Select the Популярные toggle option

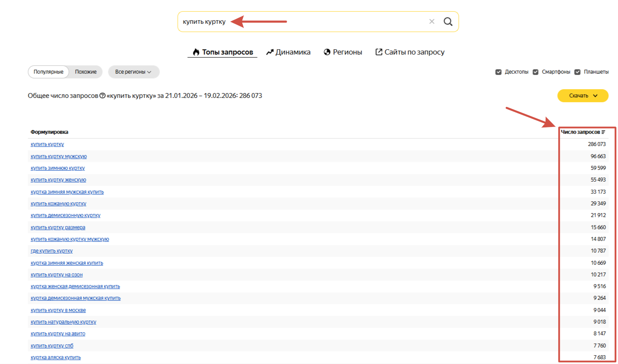[49, 72]
